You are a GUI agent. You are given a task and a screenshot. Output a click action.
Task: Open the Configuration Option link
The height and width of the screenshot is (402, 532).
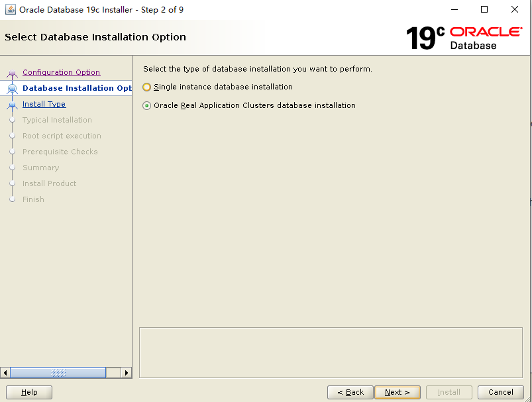click(x=61, y=72)
